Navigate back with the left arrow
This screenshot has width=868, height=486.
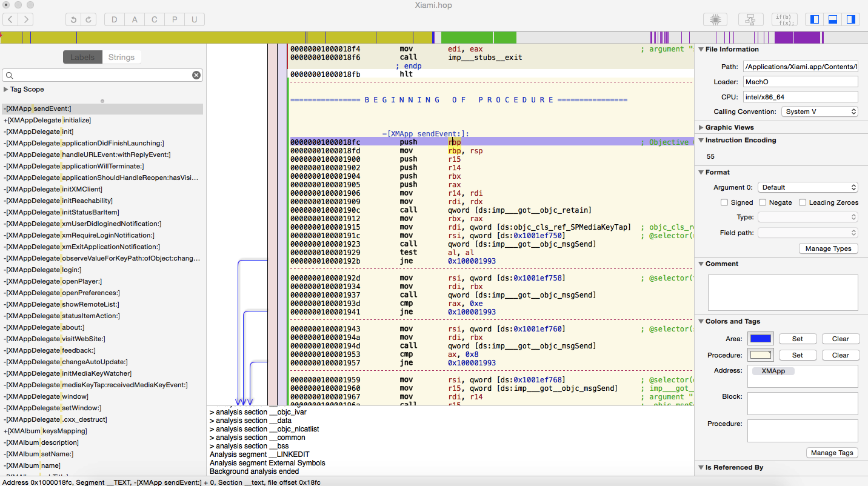10,19
